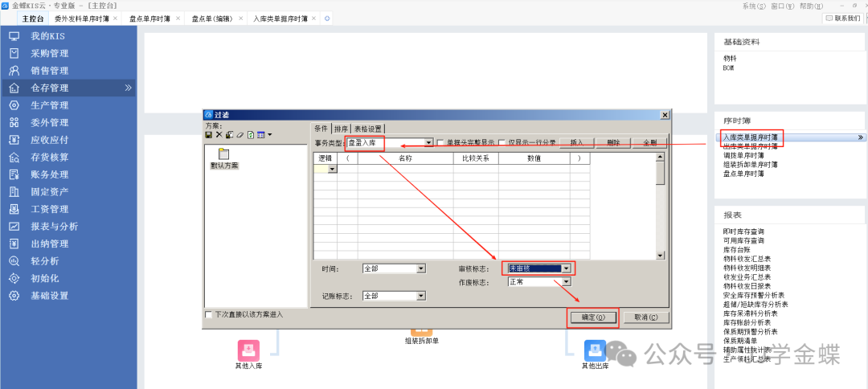Click the save scheme icon in filter toolbar
This screenshot has width=868, height=389.
point(209,134)
